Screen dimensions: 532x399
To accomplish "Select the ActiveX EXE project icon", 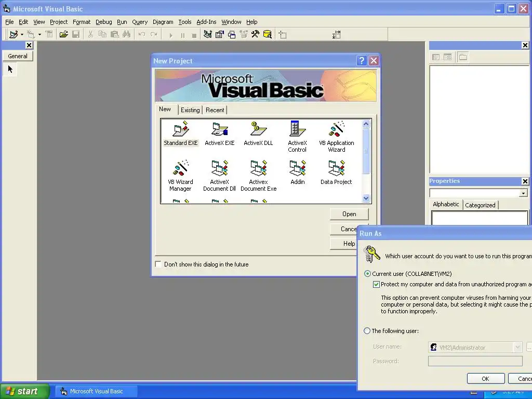I will click(220, 134).
